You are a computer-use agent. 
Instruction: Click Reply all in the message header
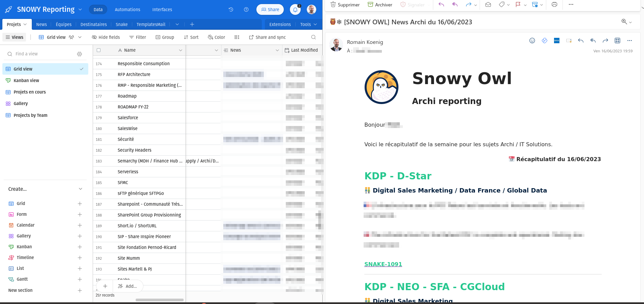tap(593, 41)
